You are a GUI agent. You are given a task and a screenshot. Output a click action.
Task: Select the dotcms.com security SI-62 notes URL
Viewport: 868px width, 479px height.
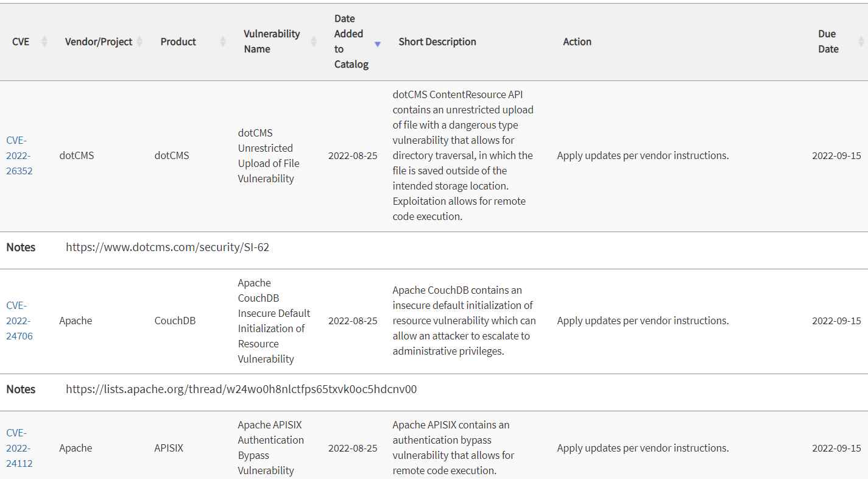(x=168, y=247)
